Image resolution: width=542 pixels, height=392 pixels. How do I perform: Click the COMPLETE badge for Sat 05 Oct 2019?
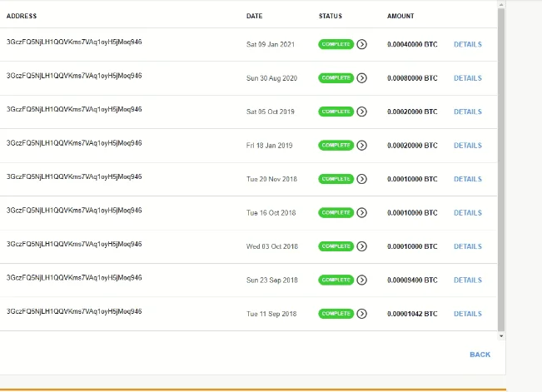click(336, 112)
